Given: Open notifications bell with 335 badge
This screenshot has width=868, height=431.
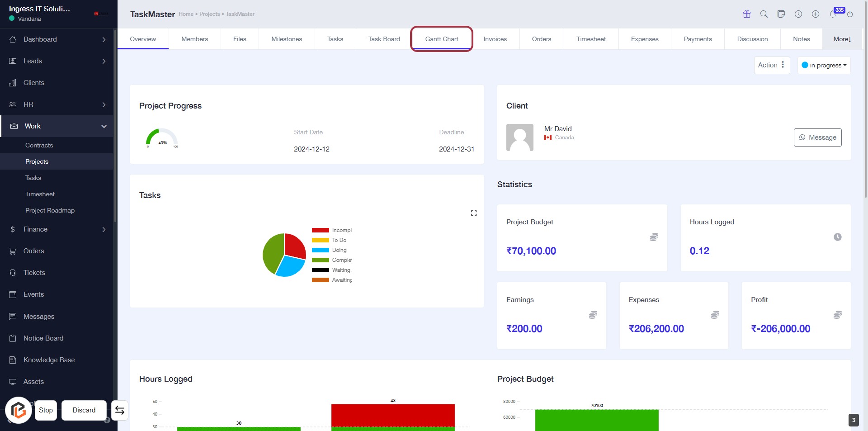Looking at the screenshot, I should click(x=833, y=14).
